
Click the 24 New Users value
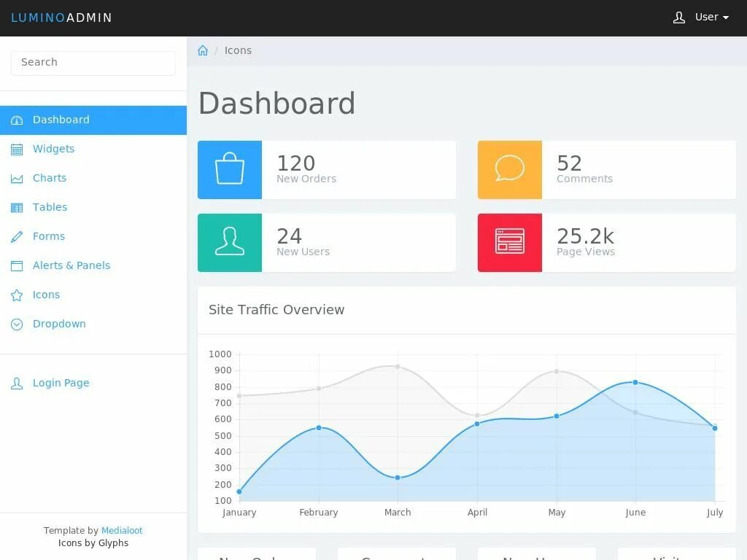pyautogui.click(x=289, y=236)
